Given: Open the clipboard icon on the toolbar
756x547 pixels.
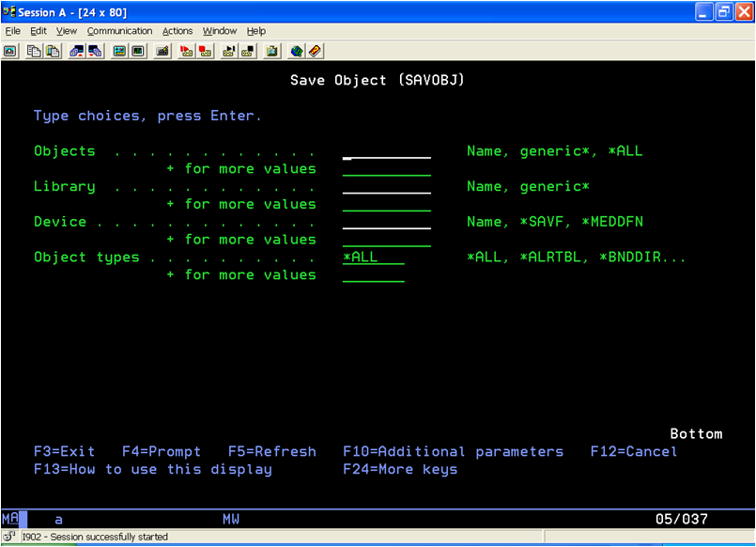Looking at the screenshot, I should click(x=271, y=51).
